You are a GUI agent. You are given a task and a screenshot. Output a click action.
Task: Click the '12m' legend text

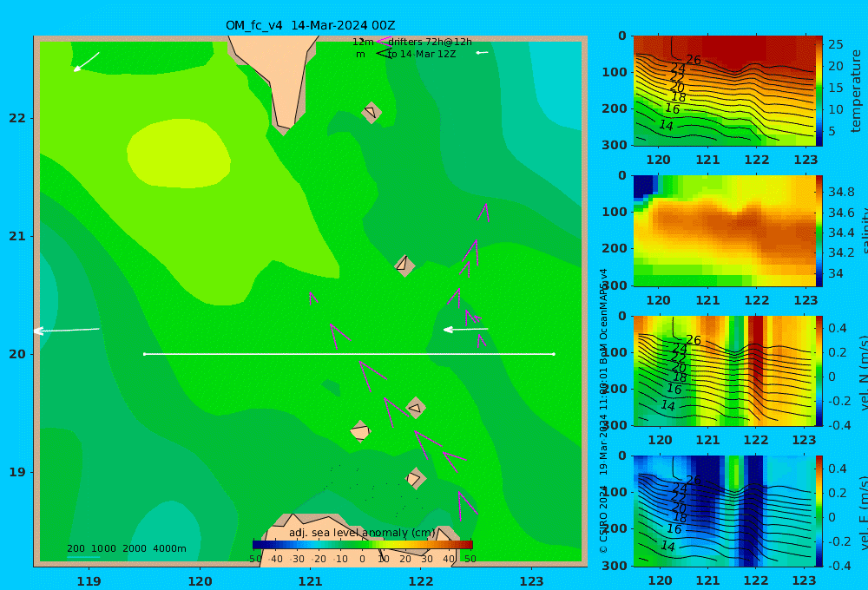pyautogui.click(x=363, y=42)
